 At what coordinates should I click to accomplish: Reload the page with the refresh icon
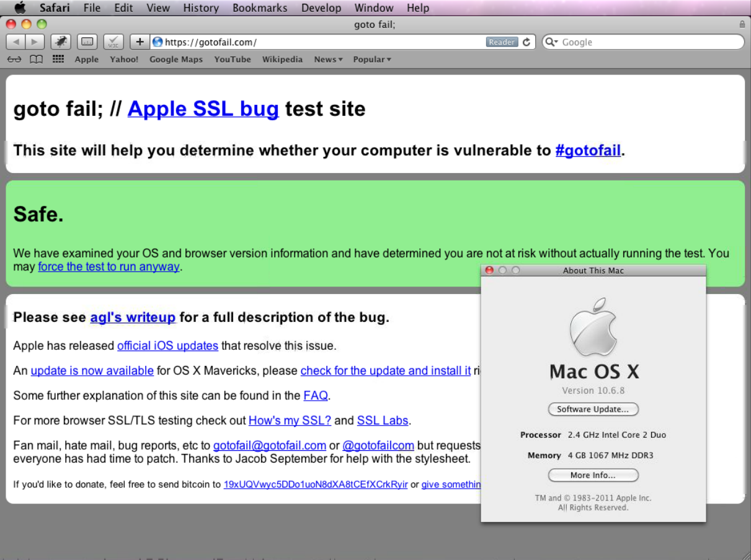click(x=527, y=42)
